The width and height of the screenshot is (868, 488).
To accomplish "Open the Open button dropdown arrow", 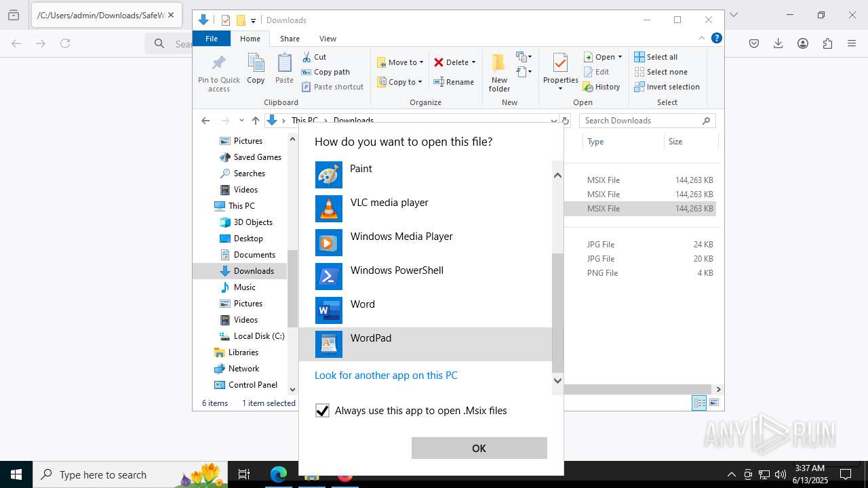I will click(620, 57).
